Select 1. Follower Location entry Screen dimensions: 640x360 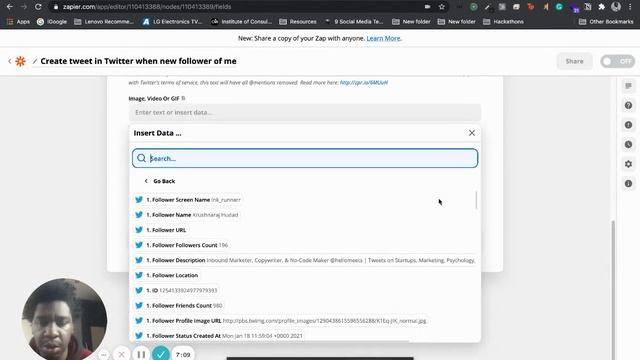167,275
